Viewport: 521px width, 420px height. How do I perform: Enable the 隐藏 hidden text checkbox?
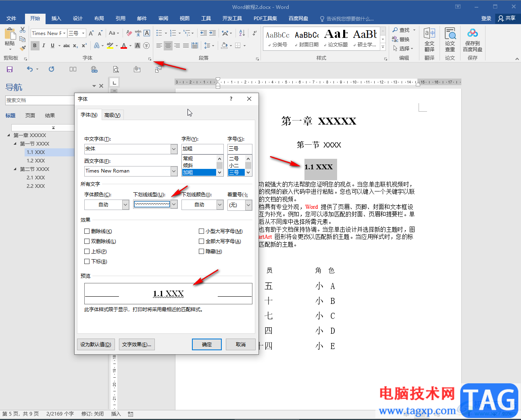click(x=201, y=252)
